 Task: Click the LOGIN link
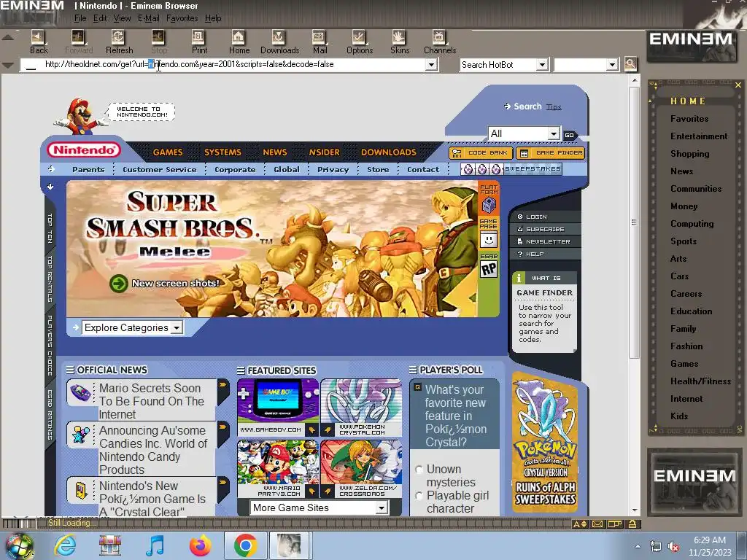pos(536,217)
